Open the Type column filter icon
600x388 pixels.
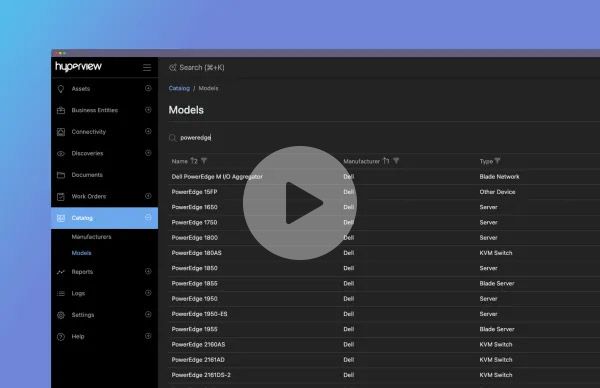tap(497, 161)
